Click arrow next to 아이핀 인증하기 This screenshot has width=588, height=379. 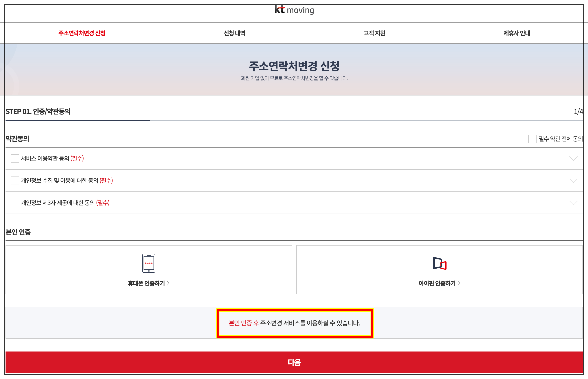click(459, 283)
